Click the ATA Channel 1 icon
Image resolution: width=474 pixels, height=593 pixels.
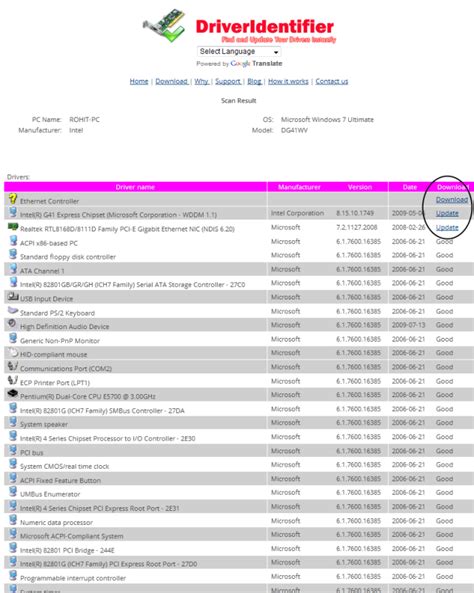point(13,268)
